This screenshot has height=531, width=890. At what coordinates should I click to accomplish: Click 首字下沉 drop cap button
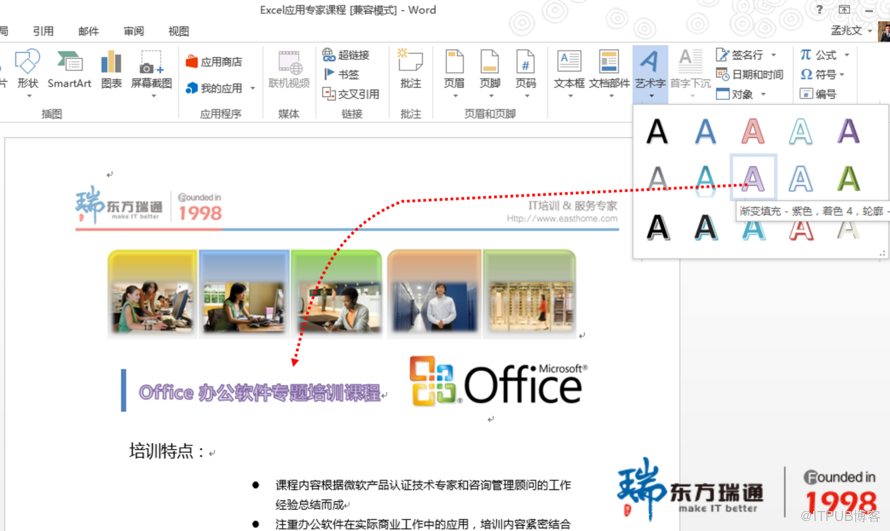tap(690, 71)
